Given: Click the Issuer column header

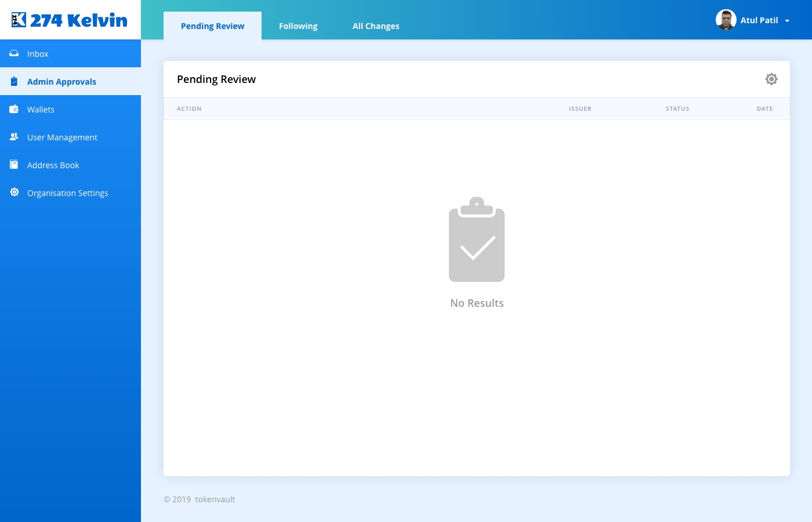Looking at the screenshot, I should 580,108.
